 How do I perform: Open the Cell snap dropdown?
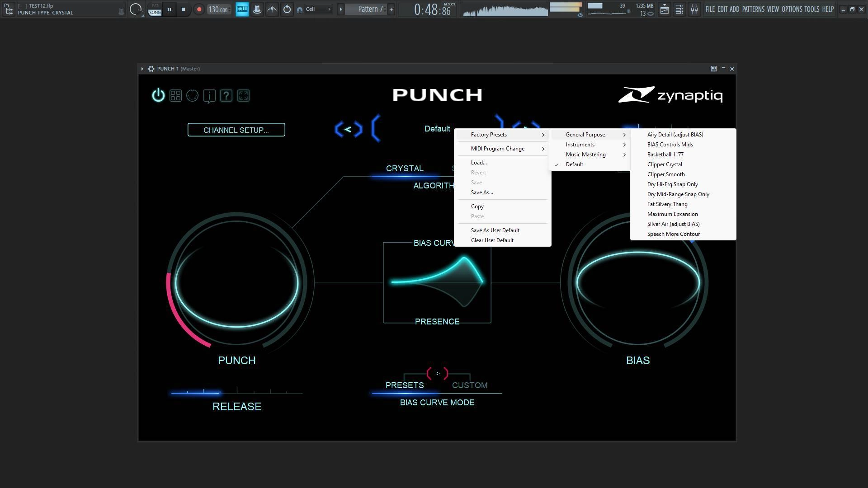[318, 9]
